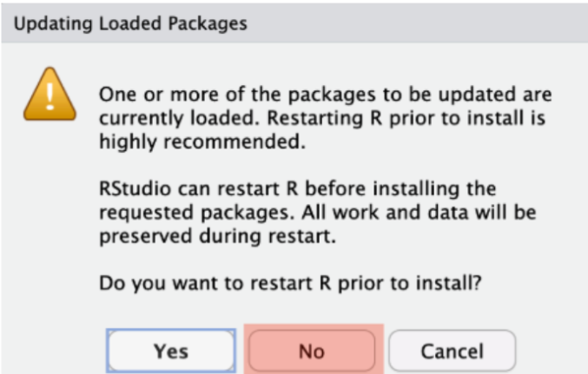
Task: Click the 'Cancel' label text on the rightmost button
Action: click(x=452, y=351)
